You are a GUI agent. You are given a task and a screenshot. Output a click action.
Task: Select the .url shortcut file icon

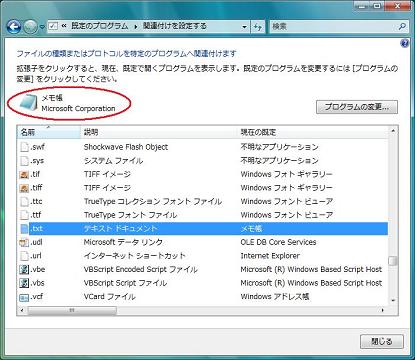(24, 256)
